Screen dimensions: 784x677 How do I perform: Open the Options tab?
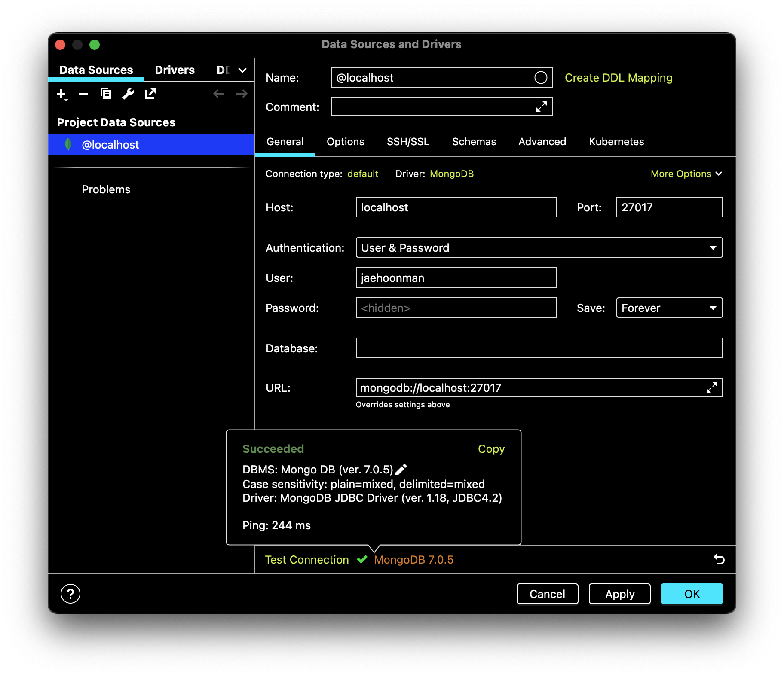pyautogui.click(x=345, y=142)
